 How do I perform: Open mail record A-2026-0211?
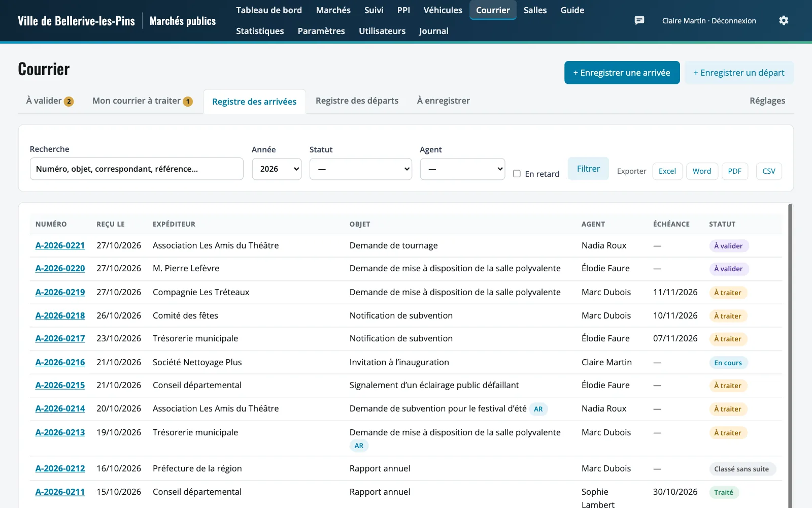[60, 492]
